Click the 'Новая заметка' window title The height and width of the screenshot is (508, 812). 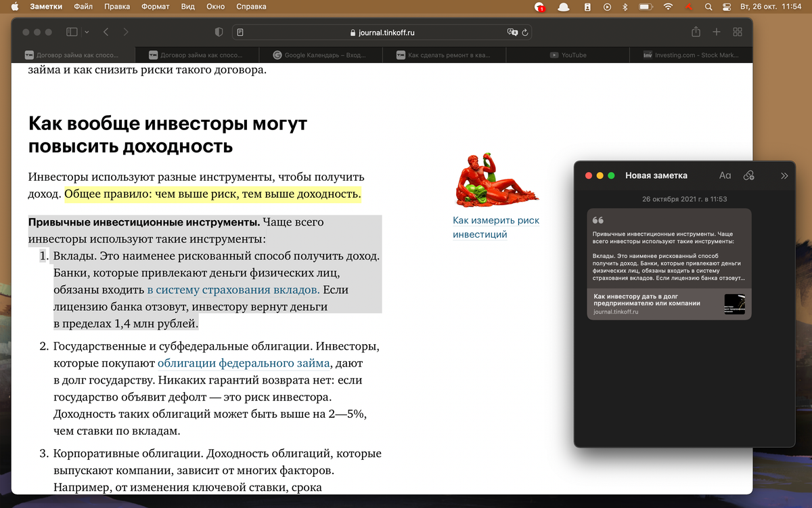(656, 175)
